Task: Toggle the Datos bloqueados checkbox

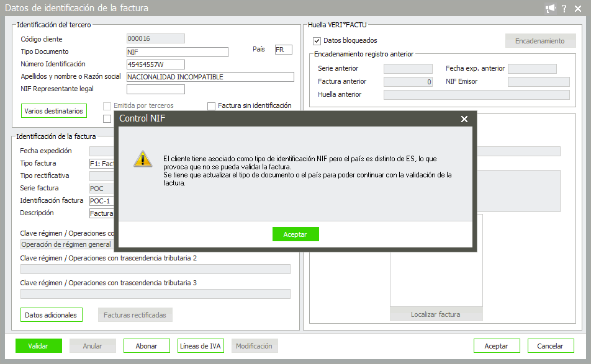Action: [x=317, y=41]
